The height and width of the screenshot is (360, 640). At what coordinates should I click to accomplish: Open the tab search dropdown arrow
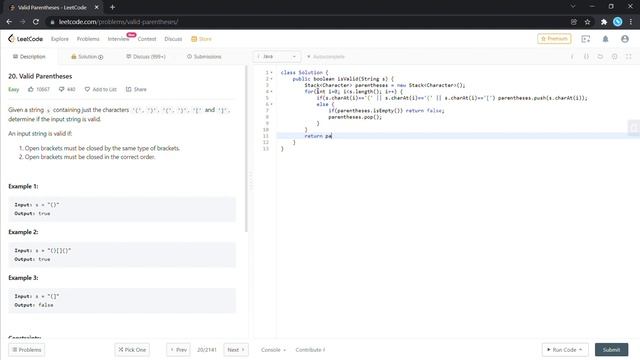[573, 7]
